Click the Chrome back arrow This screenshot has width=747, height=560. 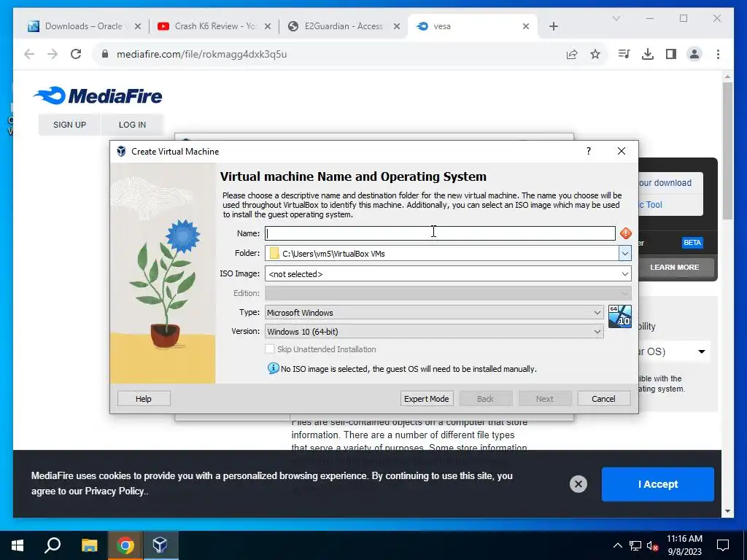[x=29, y=54]
